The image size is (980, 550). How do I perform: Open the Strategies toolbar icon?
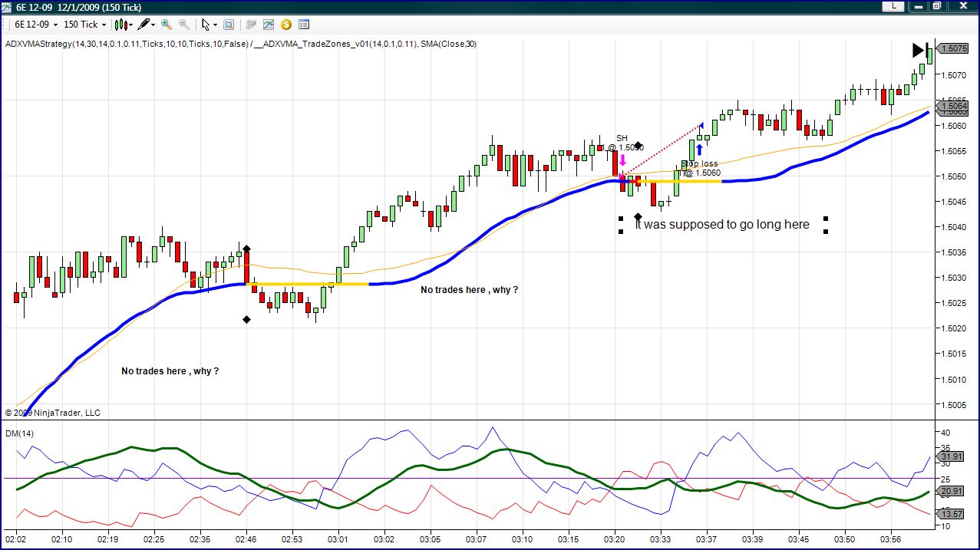tap(251, 25)
